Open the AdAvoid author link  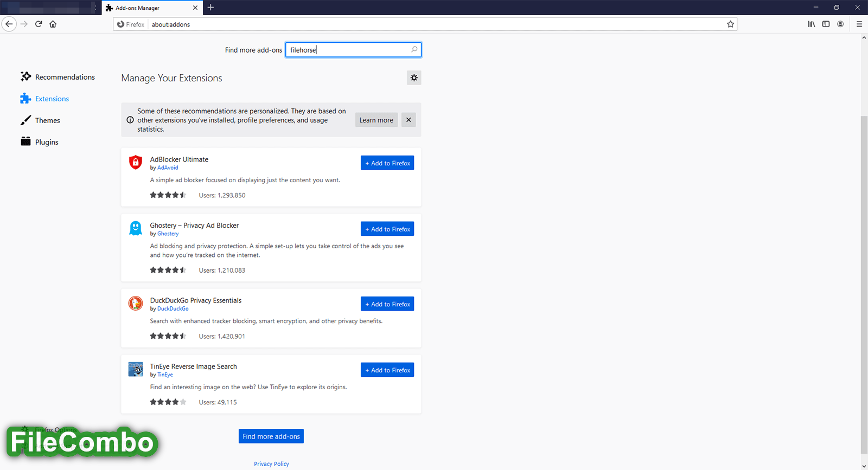point(168,168)
